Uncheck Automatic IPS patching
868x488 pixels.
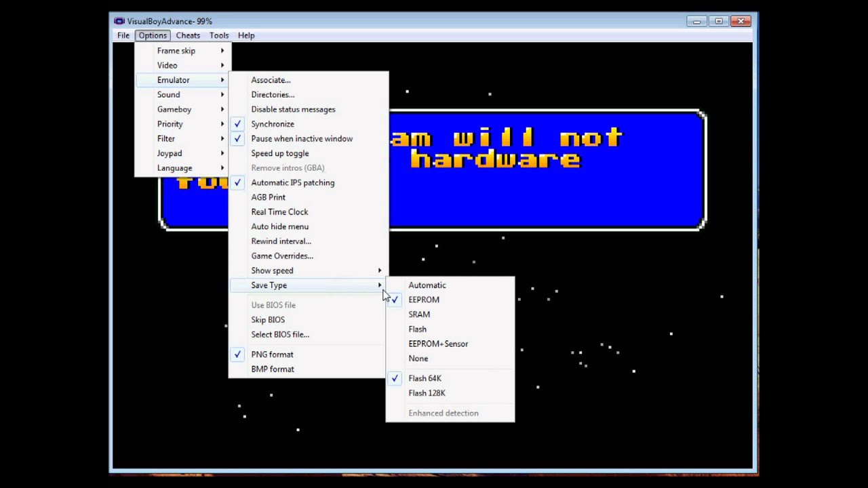(x=309, y=182)
